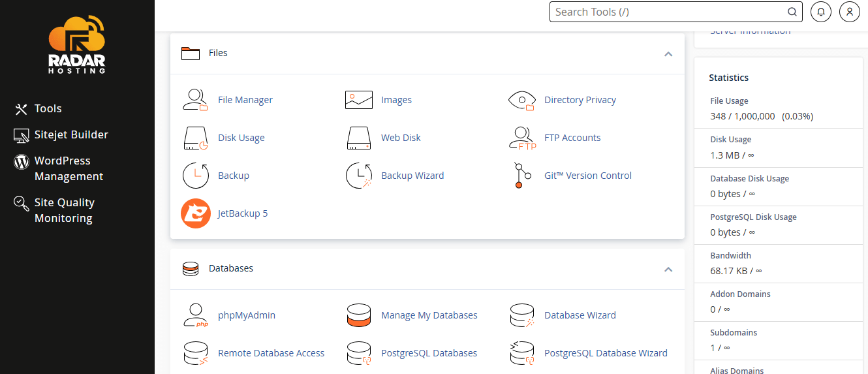
Task: Open the Manage My Databases link
Action: tap(429, 315)
